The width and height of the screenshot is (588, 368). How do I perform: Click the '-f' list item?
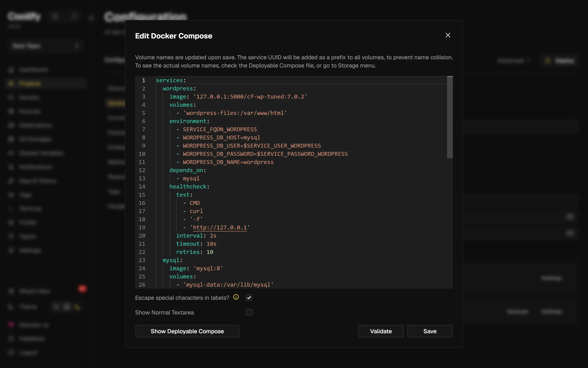point(196,219)
